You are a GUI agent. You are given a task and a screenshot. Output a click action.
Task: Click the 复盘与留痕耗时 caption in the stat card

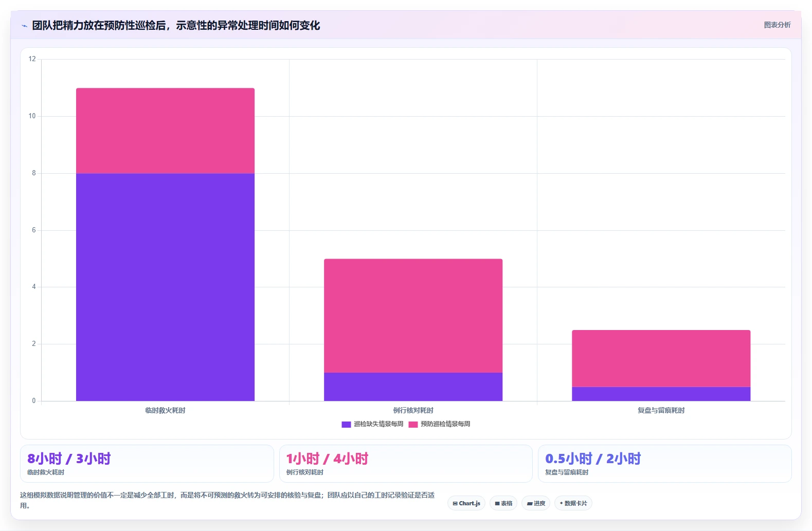click(567, 472)
